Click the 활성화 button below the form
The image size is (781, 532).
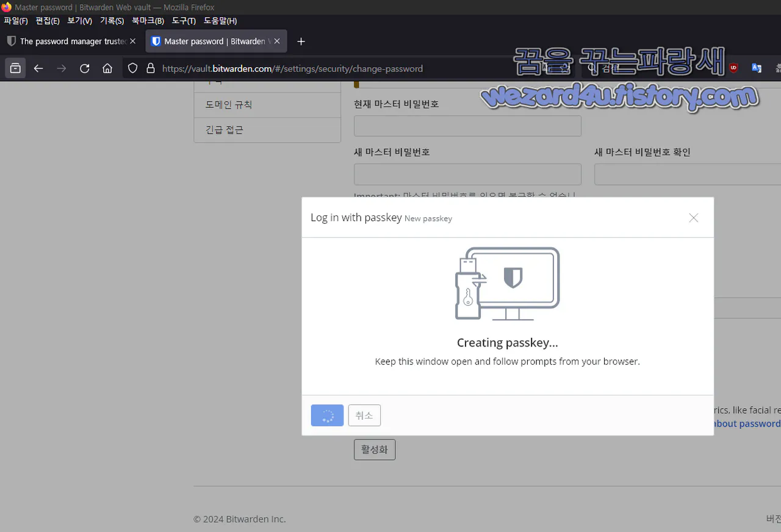pyautogui.click(x=374, y=449)
